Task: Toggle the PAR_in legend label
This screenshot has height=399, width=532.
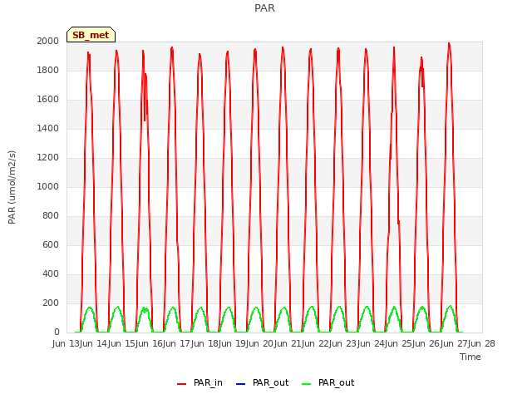Action: pos(208,382)
